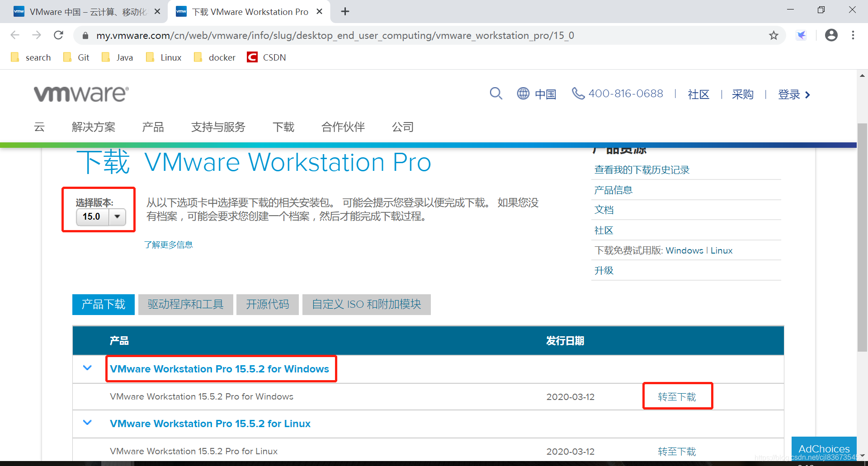868x466 pixels.
Task: Select the 开源代码 tab
Action: pos(268,304)
